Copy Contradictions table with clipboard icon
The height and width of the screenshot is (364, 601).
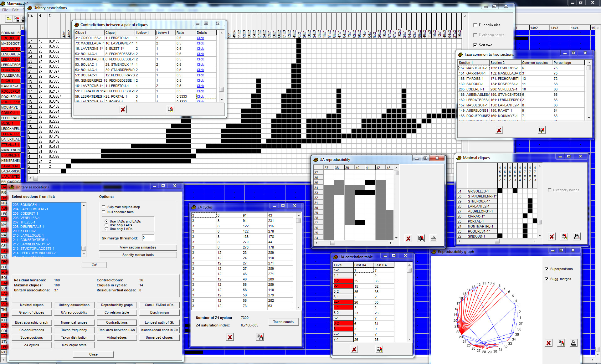170,110
